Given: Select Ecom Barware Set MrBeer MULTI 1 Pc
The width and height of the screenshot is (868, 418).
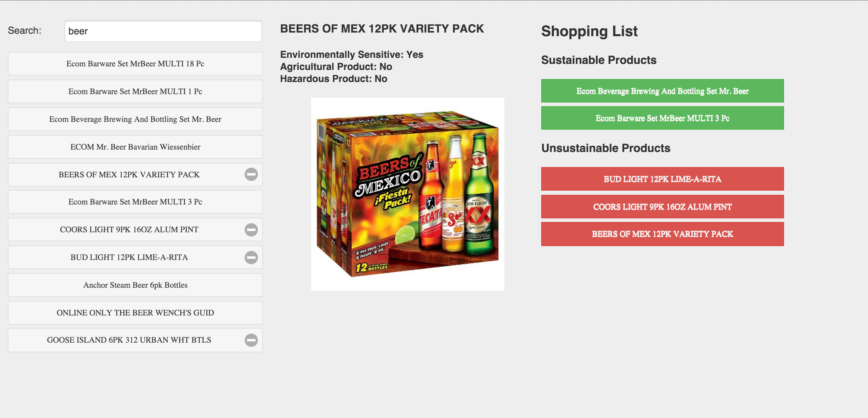Looking at the screenshot, I should tap(135, 91).
